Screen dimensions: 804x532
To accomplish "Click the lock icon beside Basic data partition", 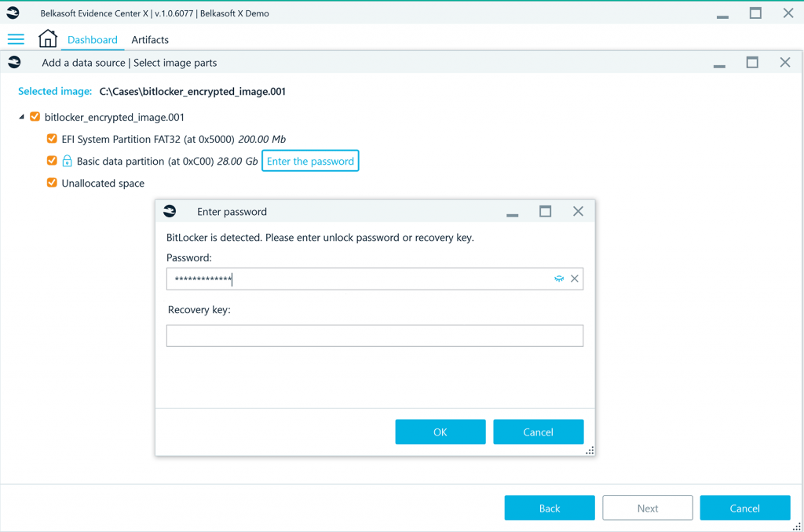I will [x=68, y=161].
